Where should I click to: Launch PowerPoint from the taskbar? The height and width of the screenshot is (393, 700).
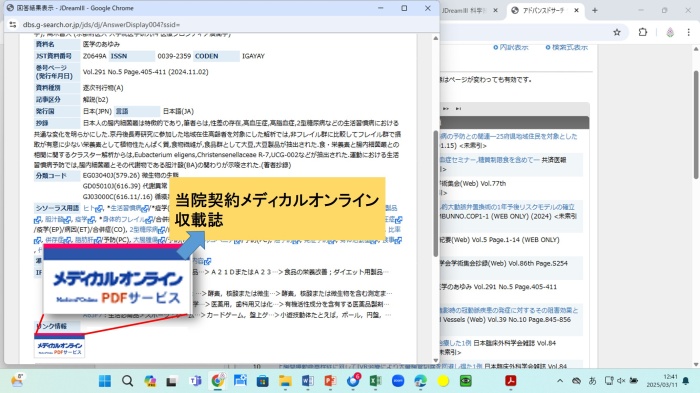pyautogui.click(x=330, y=381)
